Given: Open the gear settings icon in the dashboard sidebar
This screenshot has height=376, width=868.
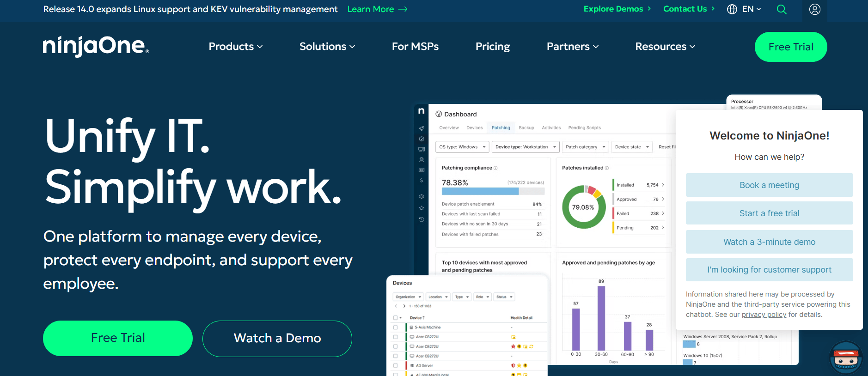Looking at the screenshot, I should click(x=422, y=196).
